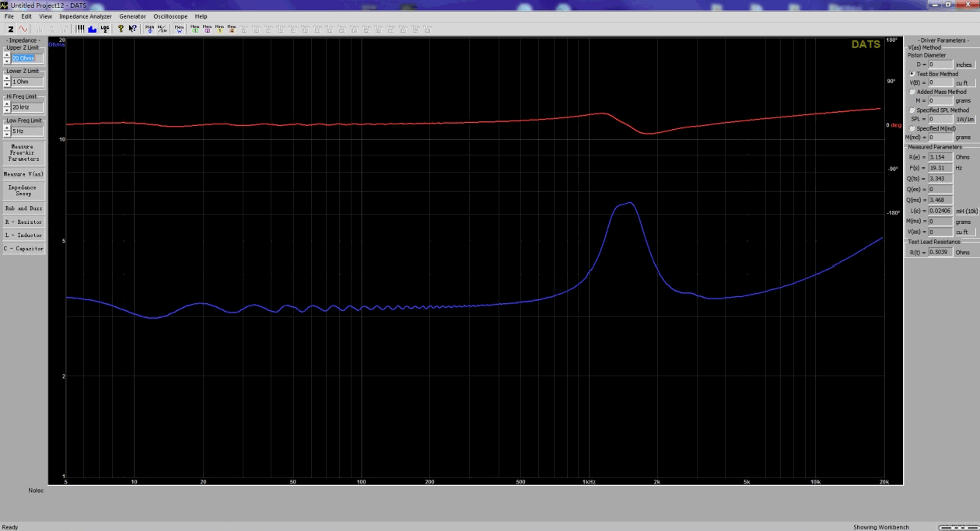
Task: Switch to the sine-wave signal generator icon
Action: tap(23, 29)
